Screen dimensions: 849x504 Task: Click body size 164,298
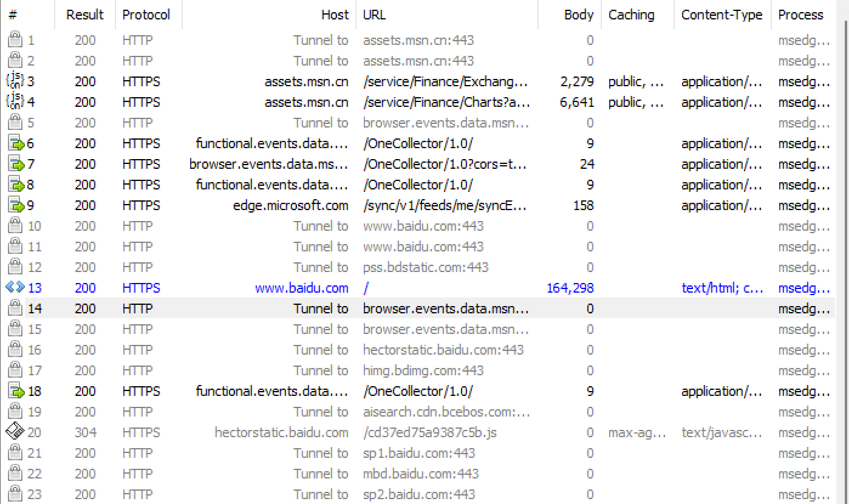coord(570,288)
